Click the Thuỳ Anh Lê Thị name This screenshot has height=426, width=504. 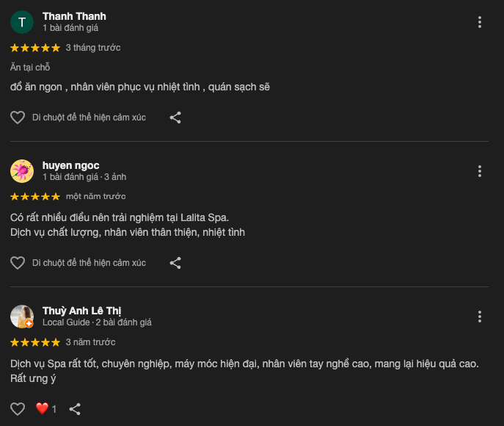point(82,311)
